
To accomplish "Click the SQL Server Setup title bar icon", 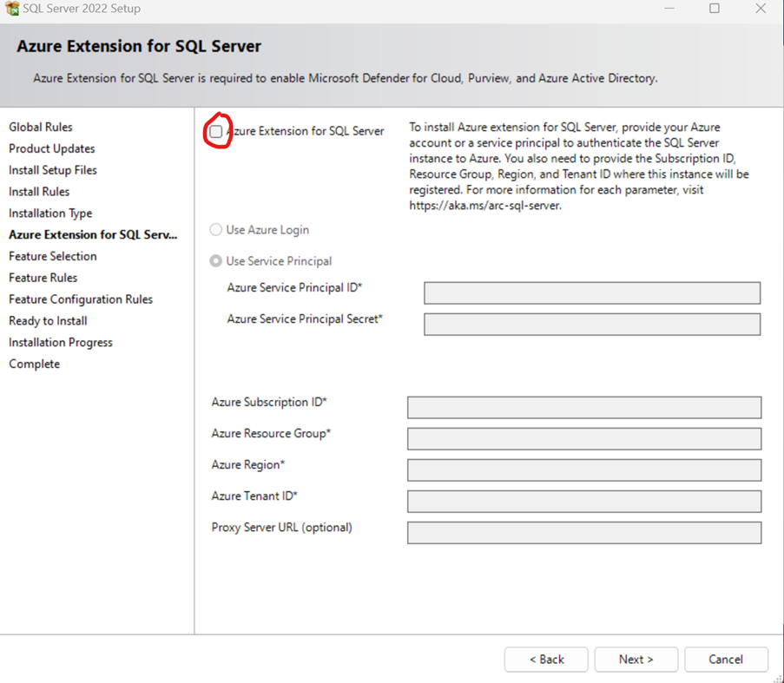I will (x=12, y=9).
